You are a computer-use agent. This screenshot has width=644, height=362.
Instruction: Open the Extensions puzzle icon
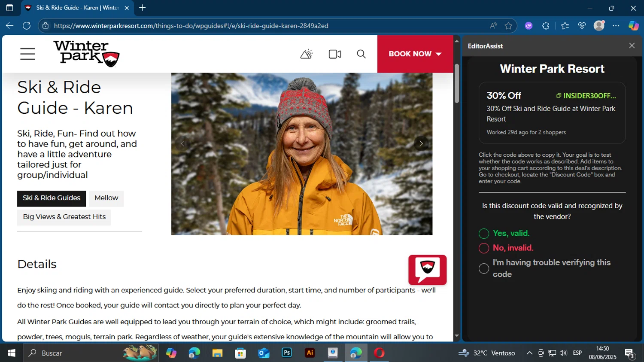546,26
